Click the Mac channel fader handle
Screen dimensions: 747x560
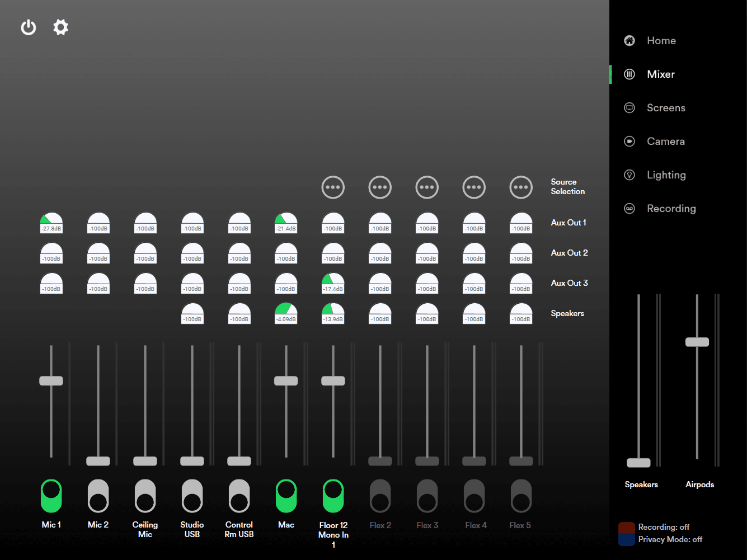coord(286,381)
